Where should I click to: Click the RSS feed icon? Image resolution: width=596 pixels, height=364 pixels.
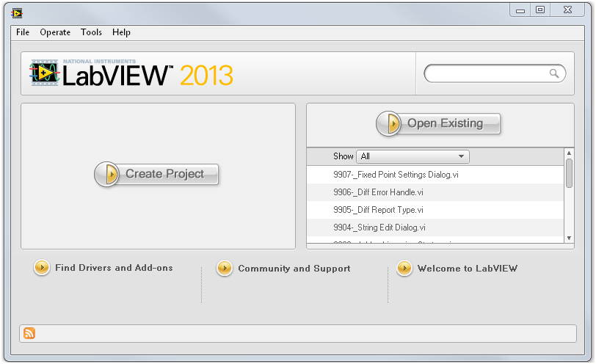point(29,333)
